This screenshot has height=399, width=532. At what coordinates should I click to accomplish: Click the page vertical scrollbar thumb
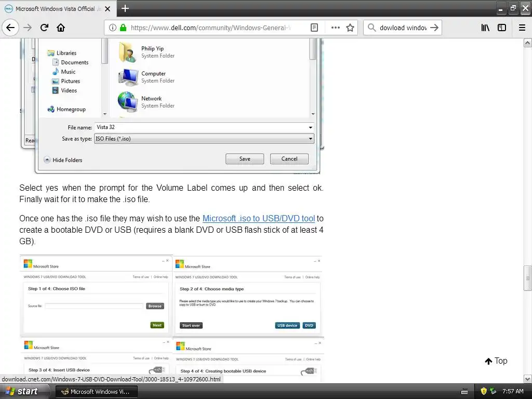(528, 278)
